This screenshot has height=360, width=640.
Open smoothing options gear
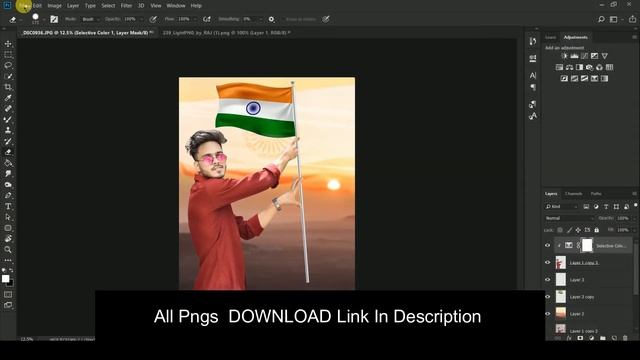[271, 19]
